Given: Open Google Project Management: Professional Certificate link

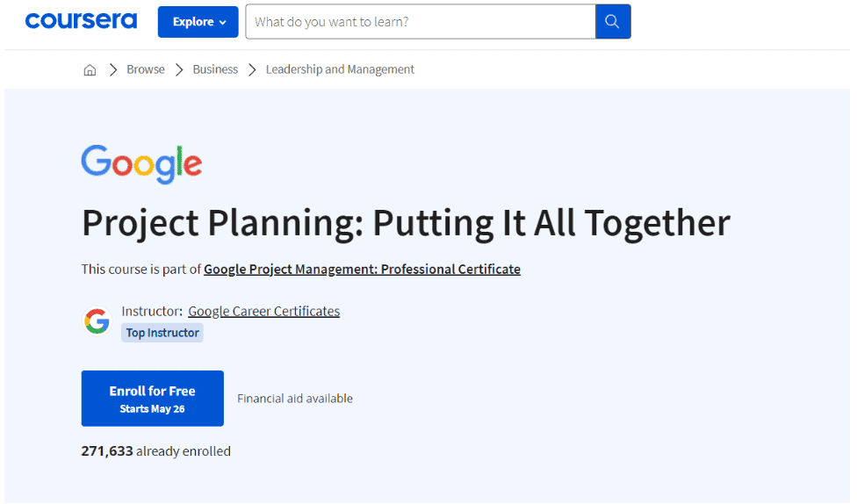Looking at the screenshot, I should (362, 270).
